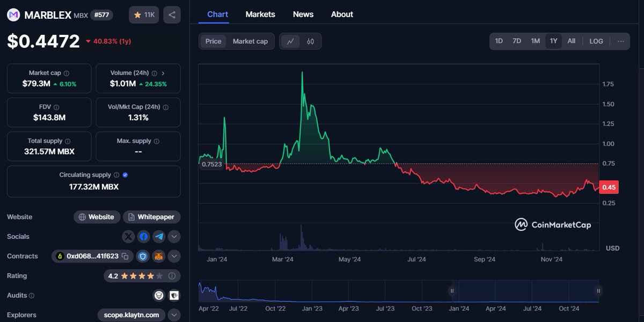Click the share icon next to watchlist
644x322 pixels.
pyautogui.click(x=172, y=14)
